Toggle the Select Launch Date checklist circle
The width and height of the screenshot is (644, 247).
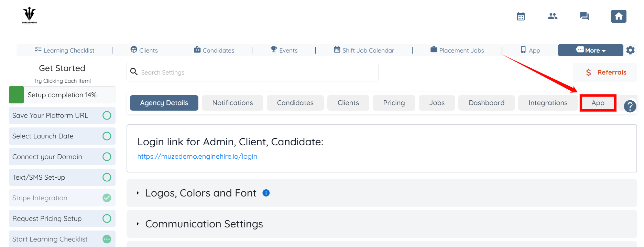(x=107, y=136)
